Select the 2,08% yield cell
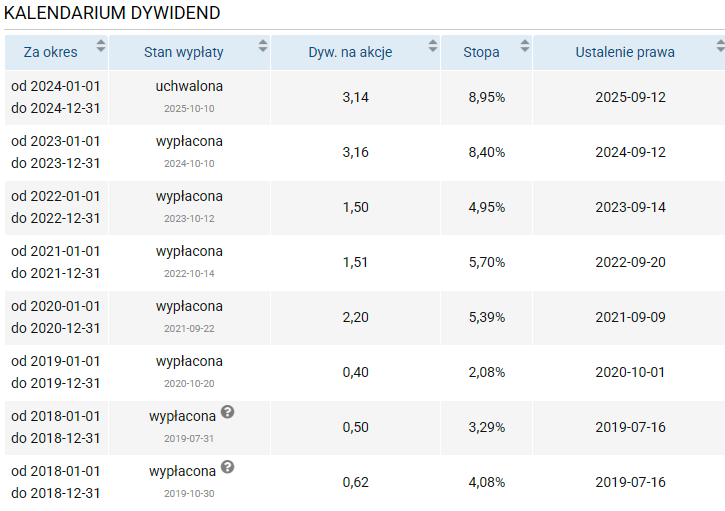This screenshot has height=511, width=725. tap(487, 372)
